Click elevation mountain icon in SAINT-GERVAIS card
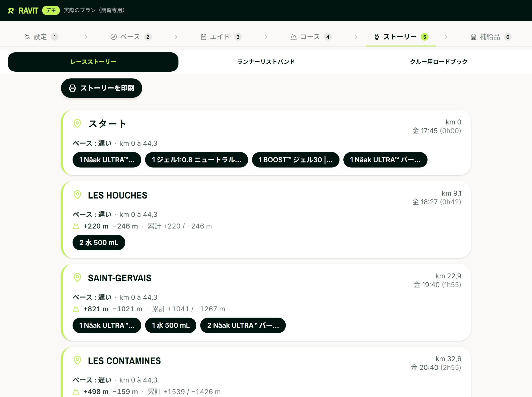532x397 pixels. pos(76,309)
